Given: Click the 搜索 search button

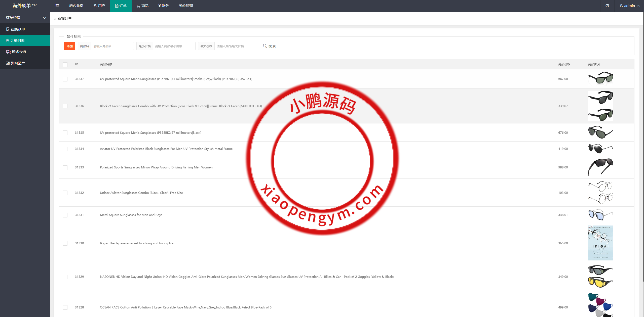Looking at the screenshot, I should (x=269, y=46).
